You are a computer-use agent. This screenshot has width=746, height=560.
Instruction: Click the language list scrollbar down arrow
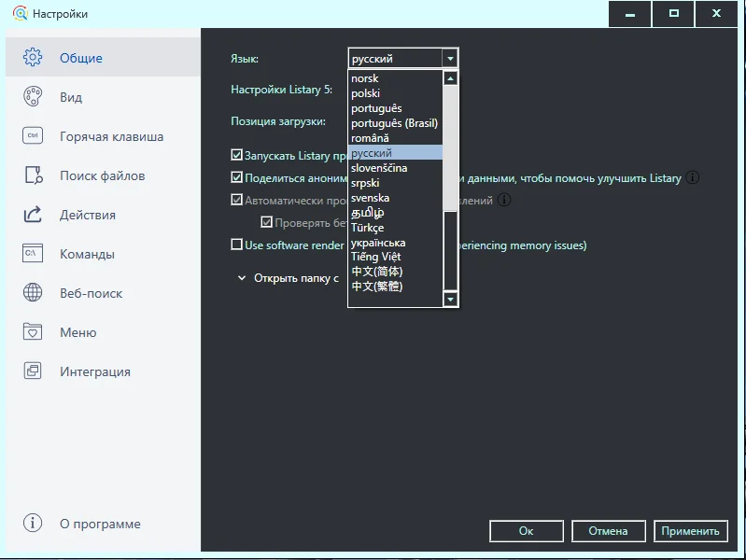(451, 300)
